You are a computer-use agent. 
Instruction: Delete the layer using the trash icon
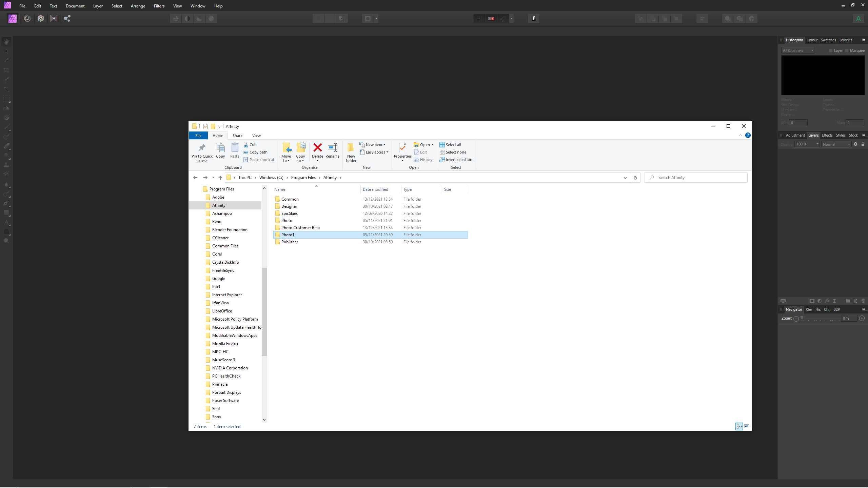(x=863, y=301)
